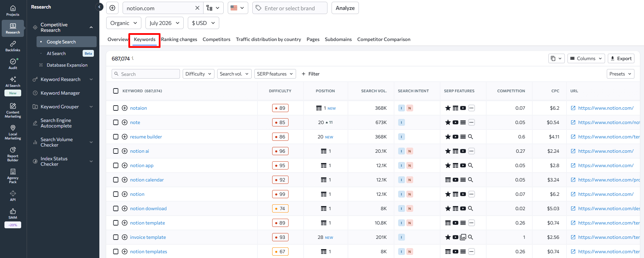Check the 'notion download' row checkbox
Screen dimensions: 644x258
[x=116, y=208]
